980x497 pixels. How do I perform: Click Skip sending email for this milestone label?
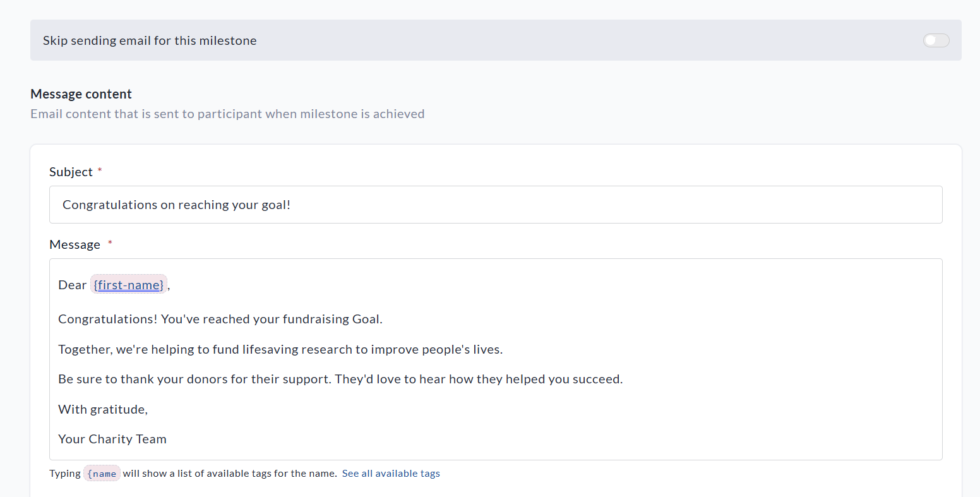pyautogui.click(x=150, y=40)
